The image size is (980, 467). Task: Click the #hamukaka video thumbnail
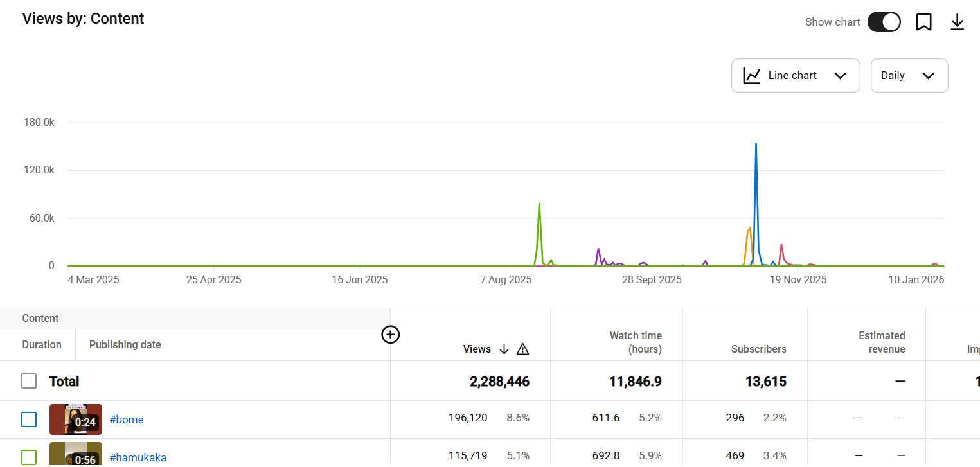coord(76,454)
